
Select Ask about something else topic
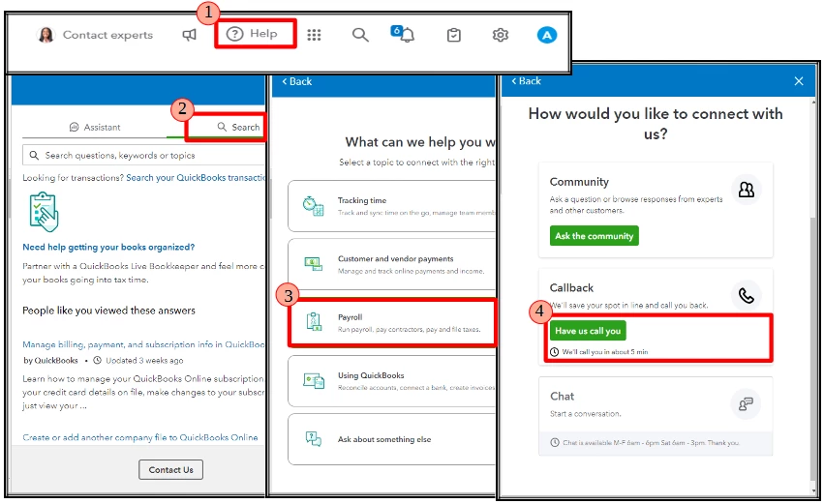pos(391,439)
